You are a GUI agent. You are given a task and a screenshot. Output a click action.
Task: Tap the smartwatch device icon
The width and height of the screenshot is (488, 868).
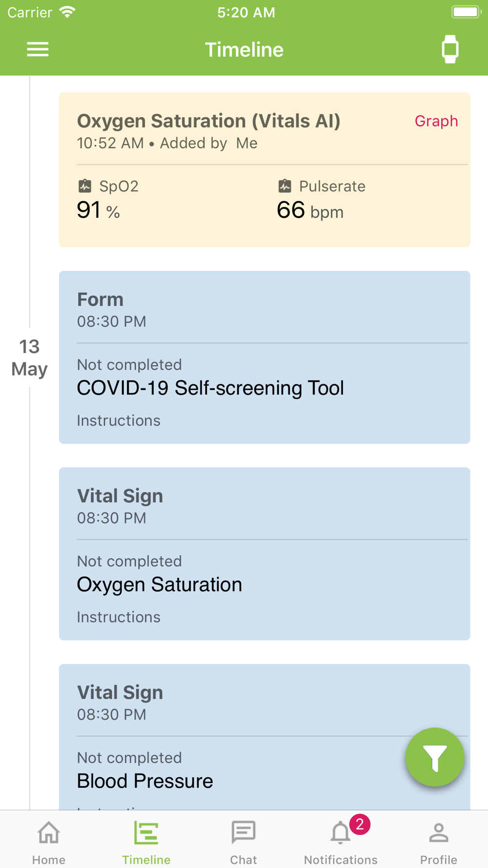(450, 49)
